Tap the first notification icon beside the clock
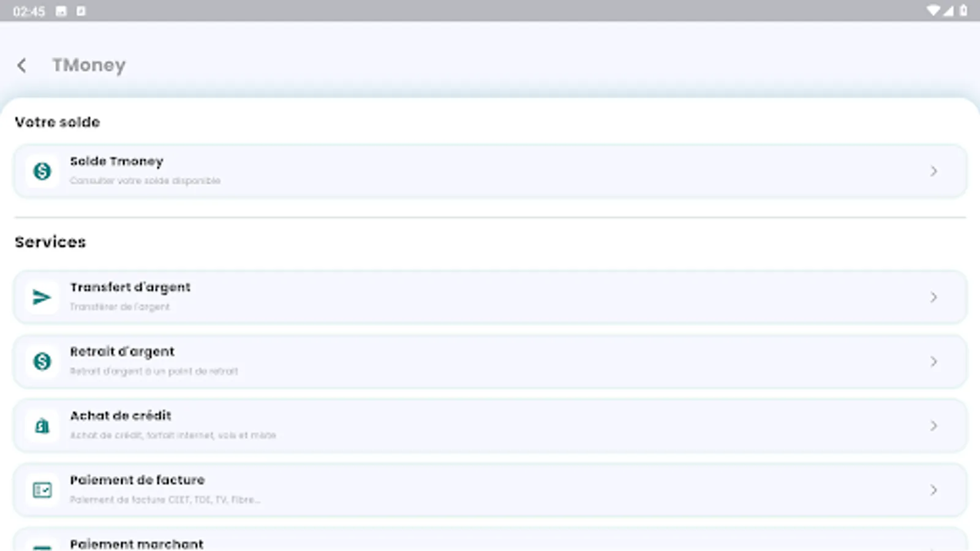The width and height of the screenshot is (980, 551). click(x=61, y=11)
